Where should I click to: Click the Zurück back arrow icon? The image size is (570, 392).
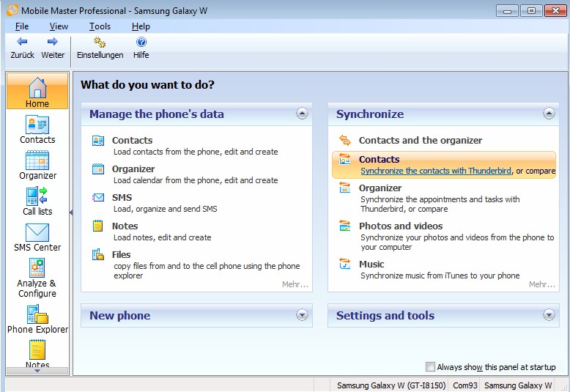coord(22,42)
